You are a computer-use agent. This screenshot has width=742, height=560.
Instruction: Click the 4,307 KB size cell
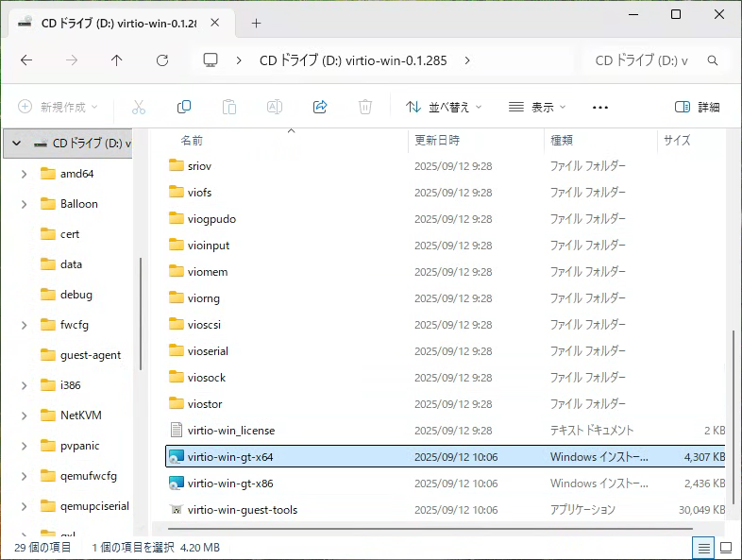[704, 457]
